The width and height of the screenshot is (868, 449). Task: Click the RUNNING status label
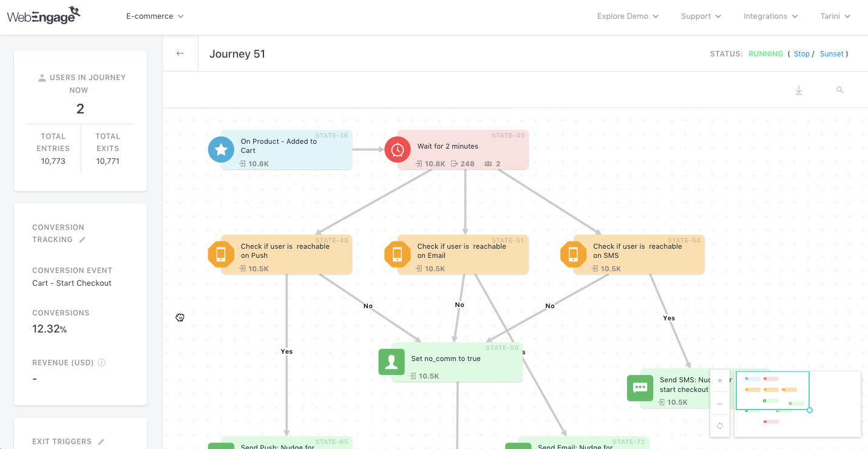765,54
